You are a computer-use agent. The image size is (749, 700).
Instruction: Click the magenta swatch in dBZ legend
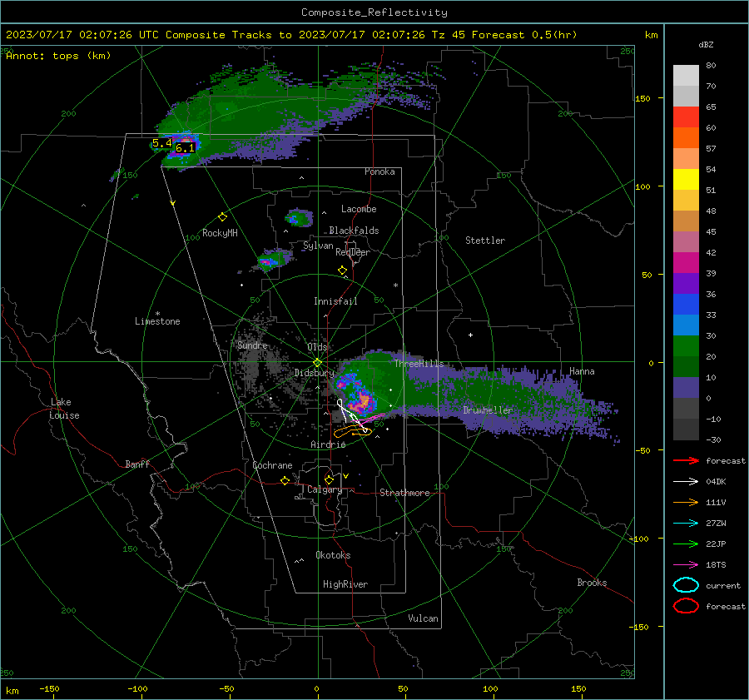tap(686, 263)
